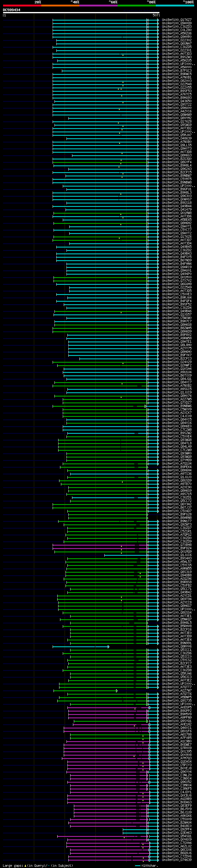
Task: Click hit label UniRef100_A7Q1U4
Action: pyautogui.click(x=176, y=464)
